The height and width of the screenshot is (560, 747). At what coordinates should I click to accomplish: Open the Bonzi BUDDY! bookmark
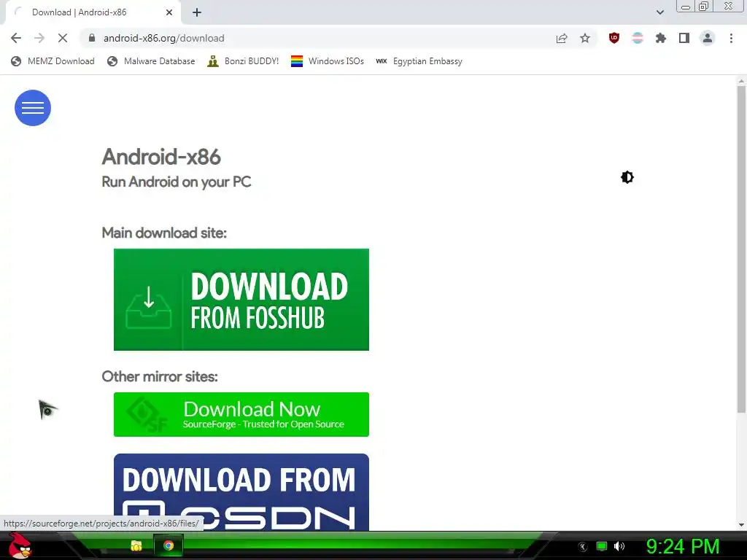coord(244,61)
